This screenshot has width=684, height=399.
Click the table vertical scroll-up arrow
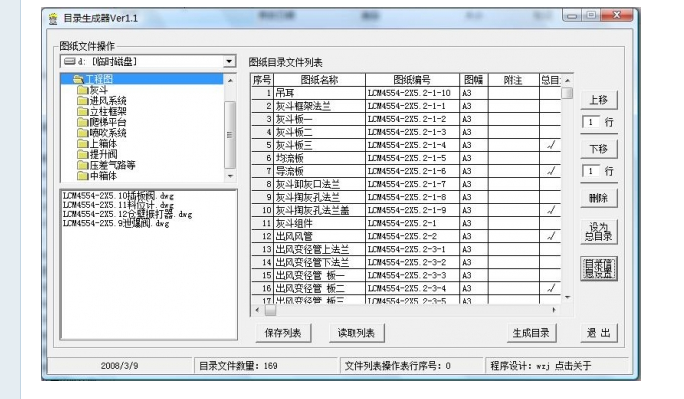click(567, 81)
